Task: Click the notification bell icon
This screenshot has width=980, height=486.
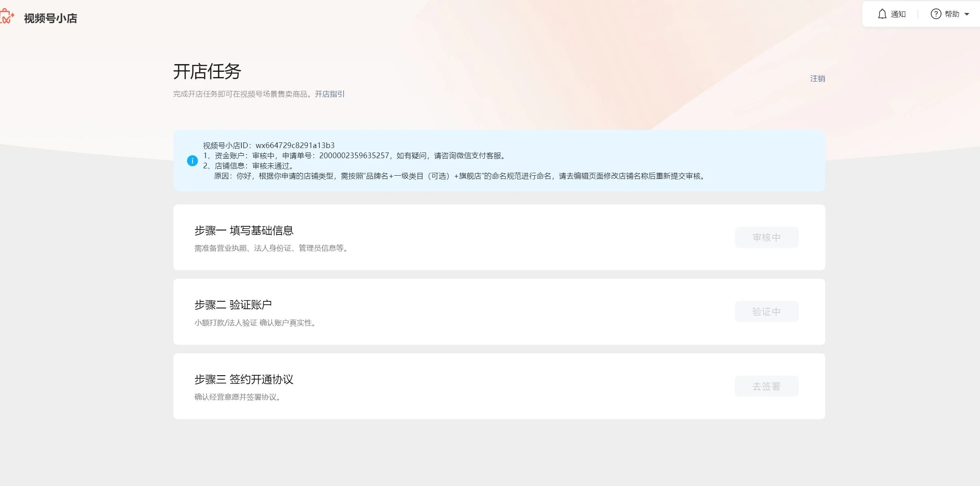Action: point(882,14)
